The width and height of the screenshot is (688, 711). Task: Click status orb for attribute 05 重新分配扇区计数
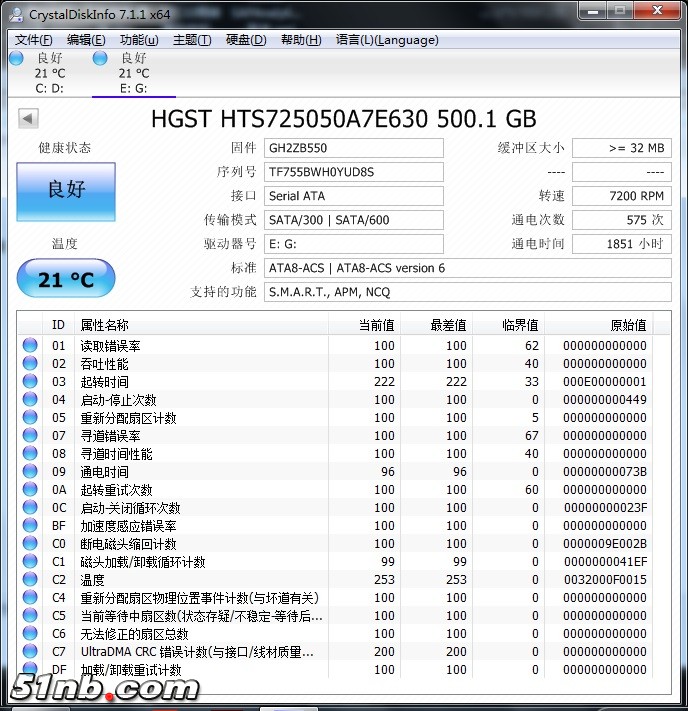(30, 418)
